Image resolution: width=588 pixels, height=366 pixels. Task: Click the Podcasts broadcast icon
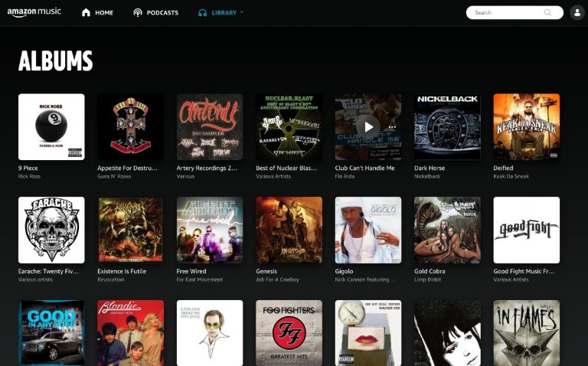click(138, 12)
